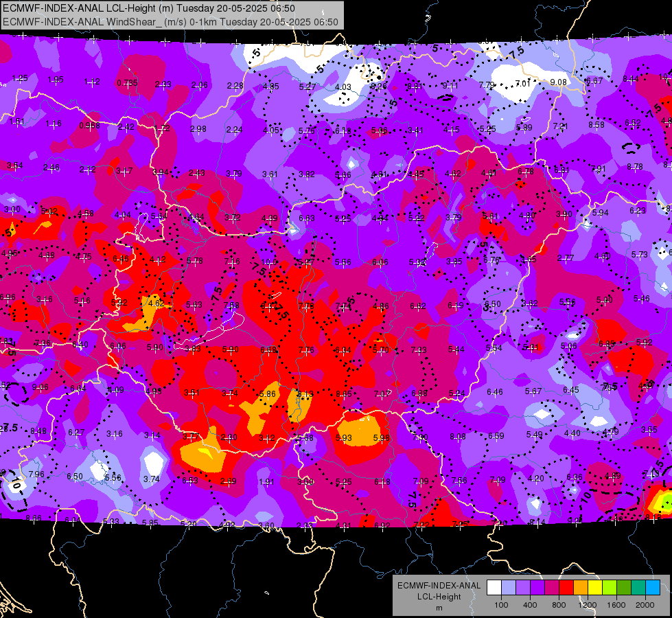Click the wind shear value 3.12

tap(266, 437)
